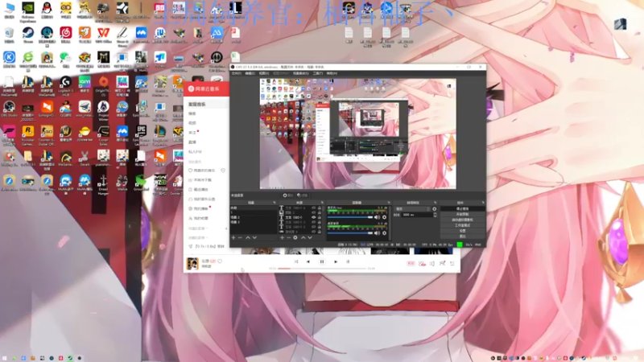Screen dimensions: 644x362
Task: Open OBS Studio desktop shortcut
Action: 9,109
